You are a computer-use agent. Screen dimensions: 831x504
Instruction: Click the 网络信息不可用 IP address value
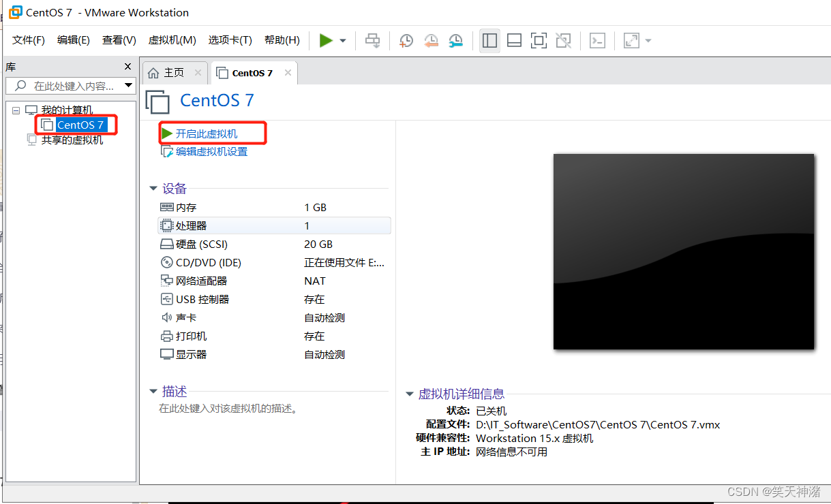tap(511, 452)
